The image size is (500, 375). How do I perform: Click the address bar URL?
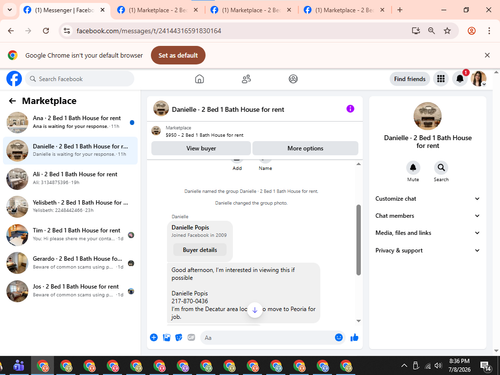[x=149, y=31]
